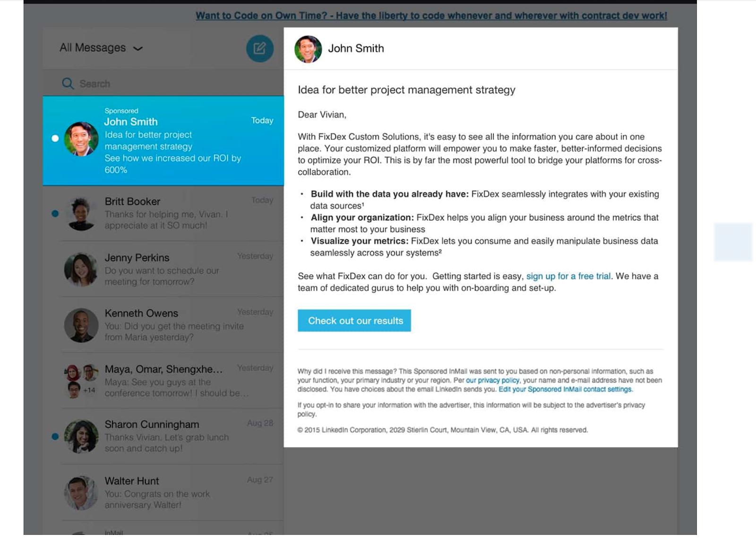Click the compose new message icon
This screenshot has height=541, width=756.
point(259,48)
